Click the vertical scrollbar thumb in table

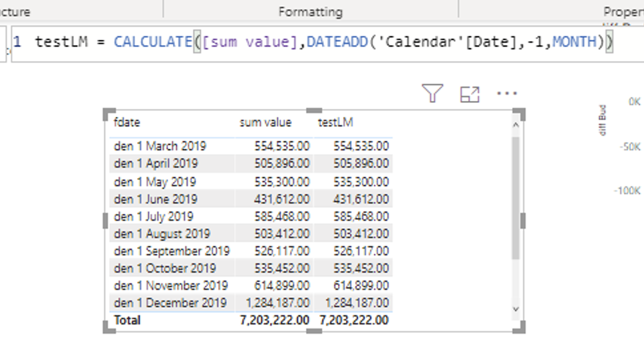(x=516, y=198)
